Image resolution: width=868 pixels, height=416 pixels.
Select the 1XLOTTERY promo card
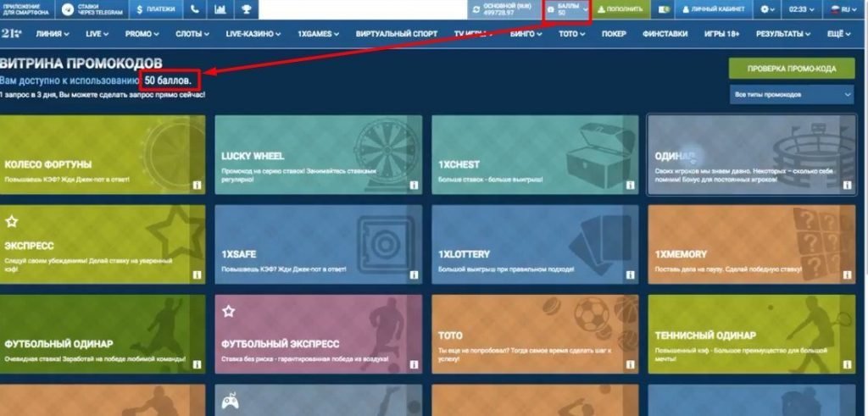pyautogui.click(x=535, y=245)
